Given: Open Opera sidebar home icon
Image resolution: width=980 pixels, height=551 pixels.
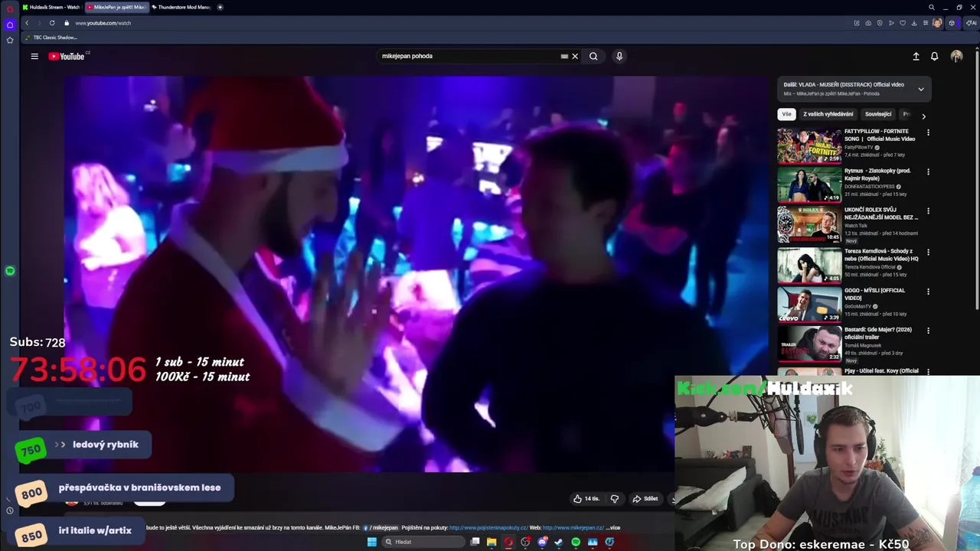Looking at the screenshot, I should tap(10, 24).
